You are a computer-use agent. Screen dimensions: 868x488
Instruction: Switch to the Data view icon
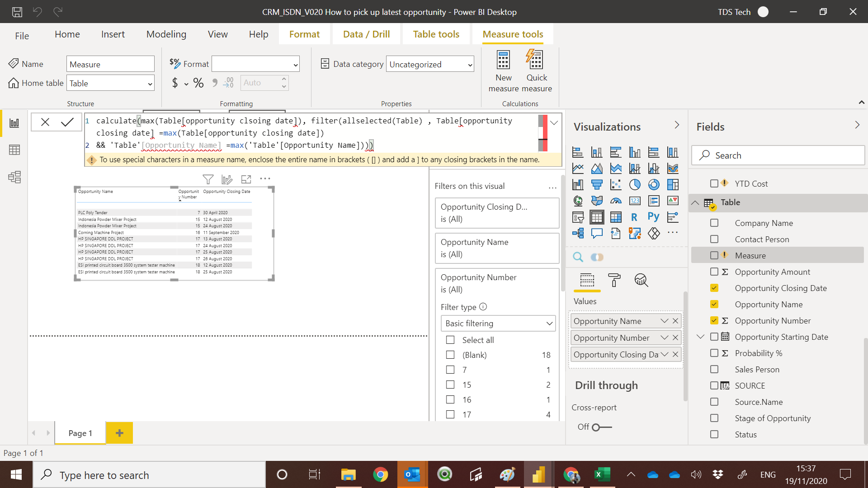click(x=14, y=150)
